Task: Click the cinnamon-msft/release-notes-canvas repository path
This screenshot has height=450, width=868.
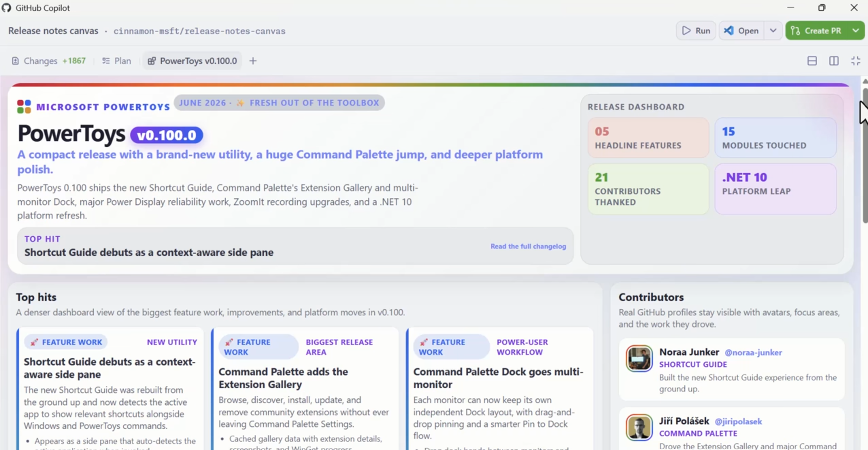Action: pyautogui.click(x=200, y=31)
